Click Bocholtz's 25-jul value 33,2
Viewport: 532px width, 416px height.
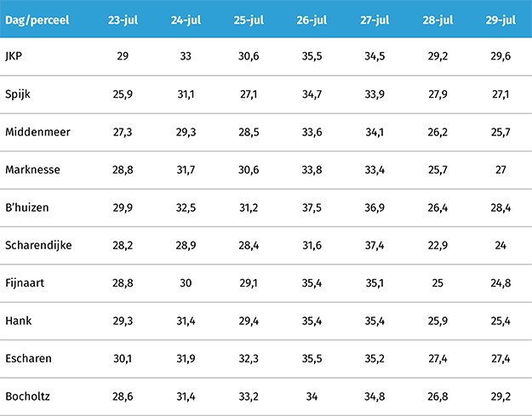250,396
